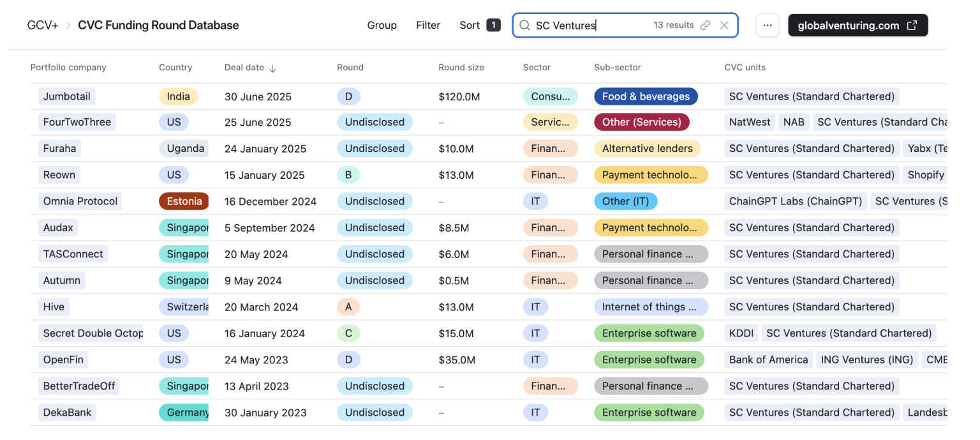Click the search magnifier icon
The image size is (980, 440).
tap(524, 26)
